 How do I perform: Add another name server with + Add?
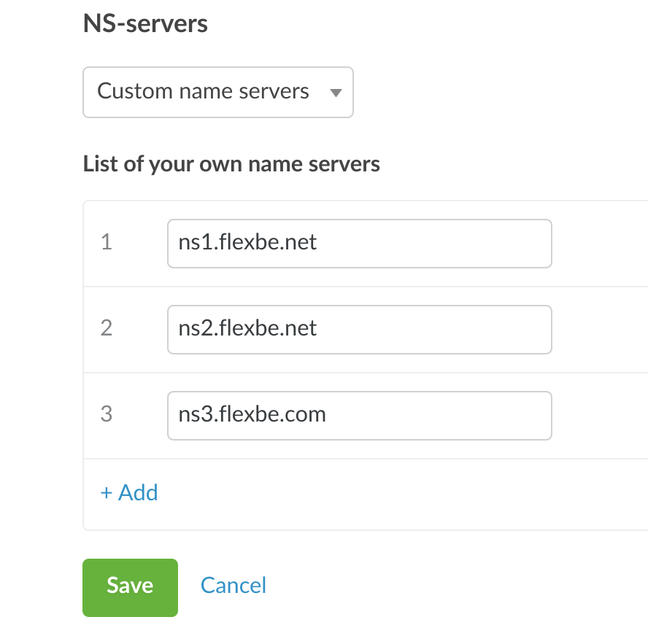click(x=129, y=493)
